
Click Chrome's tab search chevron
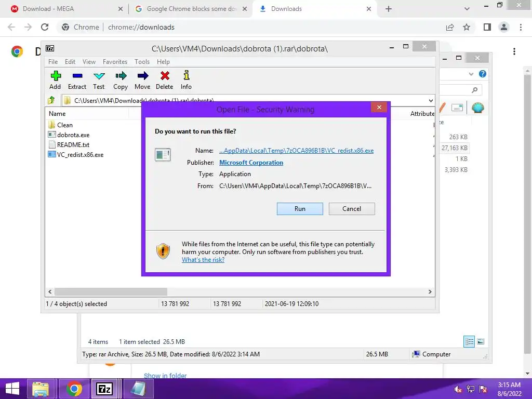tap(467, 9)
